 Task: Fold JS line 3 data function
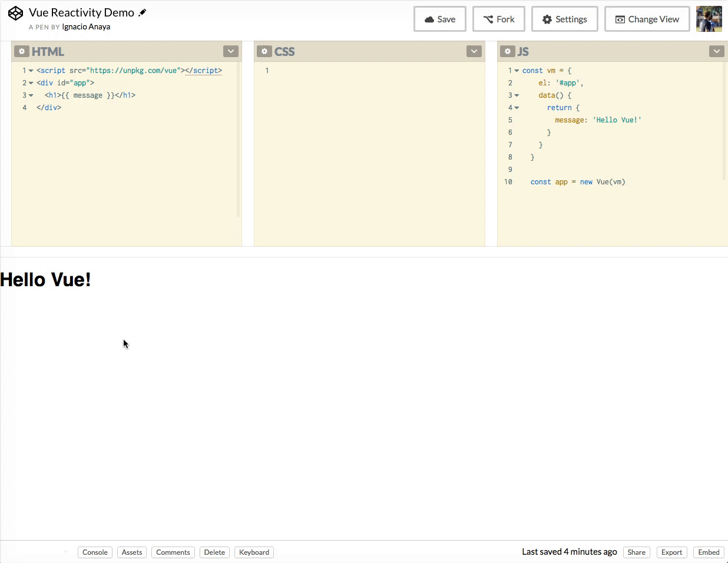pos(517,95)
